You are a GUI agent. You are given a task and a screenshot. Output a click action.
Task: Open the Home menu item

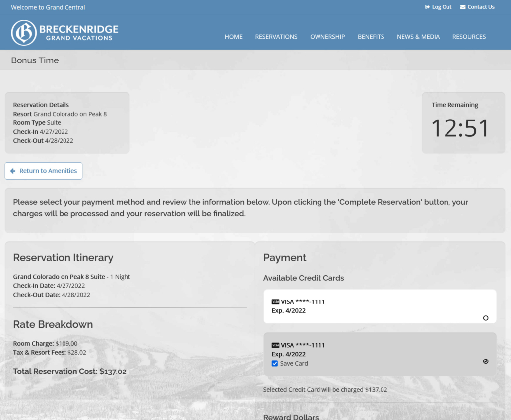[x=233, y=37]
